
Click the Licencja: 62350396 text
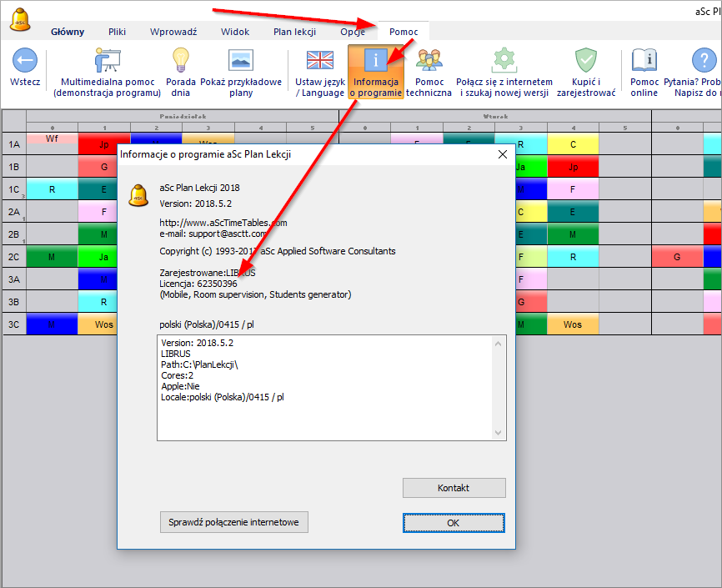[198, 284]
